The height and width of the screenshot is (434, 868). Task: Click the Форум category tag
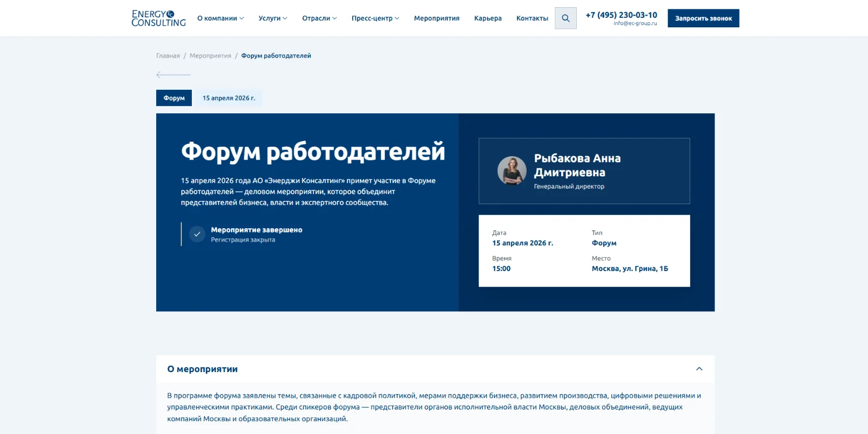tap(174, 98)
